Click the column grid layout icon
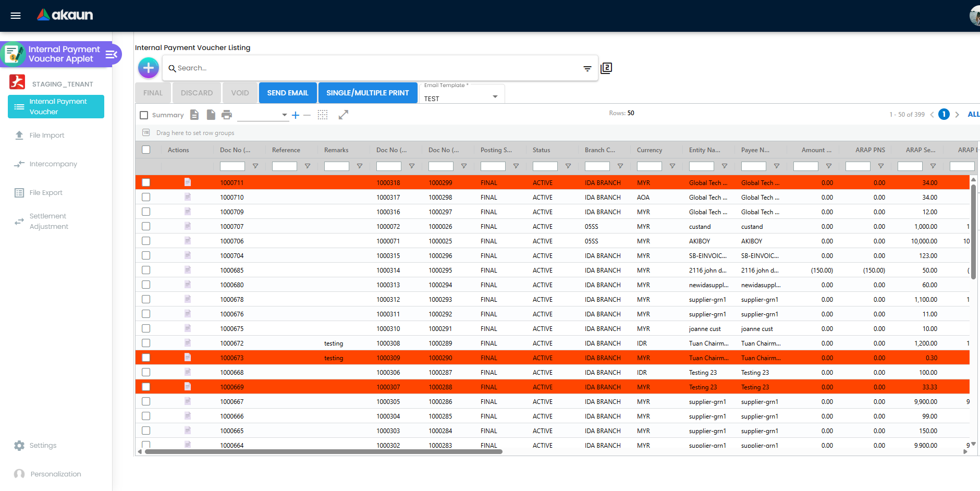The height and width of the screenshot is (491, 980). tap(323, 115)
